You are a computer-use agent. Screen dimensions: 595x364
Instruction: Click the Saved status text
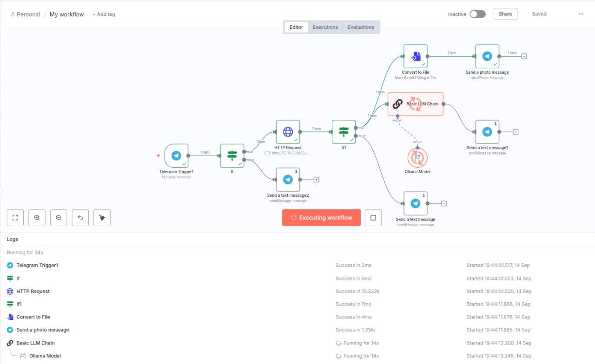tap(539, 14)
